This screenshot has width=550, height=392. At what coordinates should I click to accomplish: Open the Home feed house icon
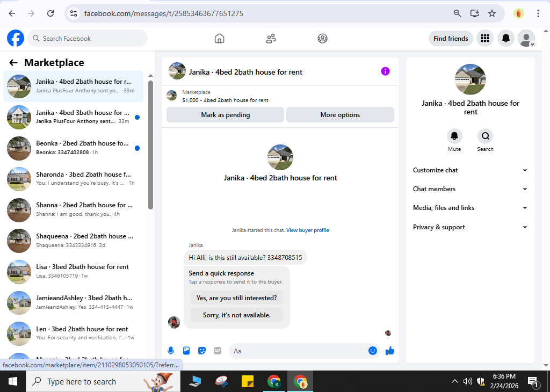coord(219,38)
